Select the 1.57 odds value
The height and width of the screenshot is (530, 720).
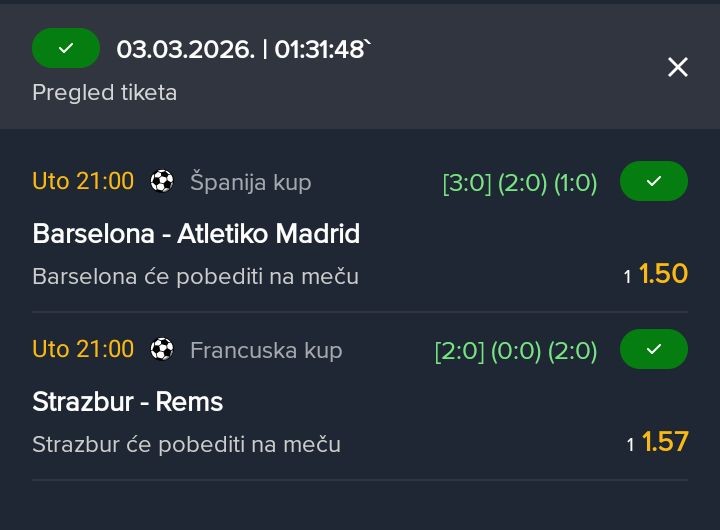(665, 442)
